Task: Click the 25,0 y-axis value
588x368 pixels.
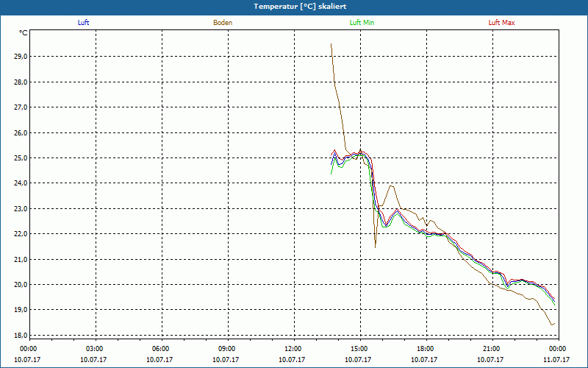Action: [x=21, y=158]
